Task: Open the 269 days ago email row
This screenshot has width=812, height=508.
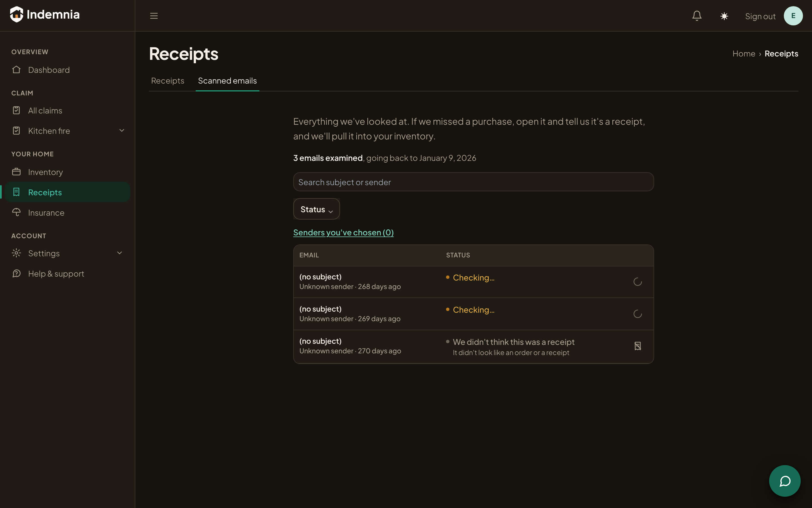Action: coord(473,314)
